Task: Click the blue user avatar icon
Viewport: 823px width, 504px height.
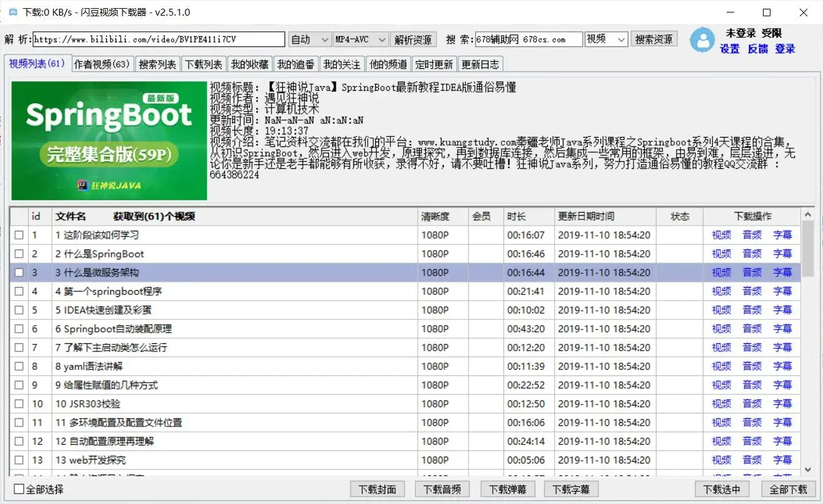Action: click(702, 39)
